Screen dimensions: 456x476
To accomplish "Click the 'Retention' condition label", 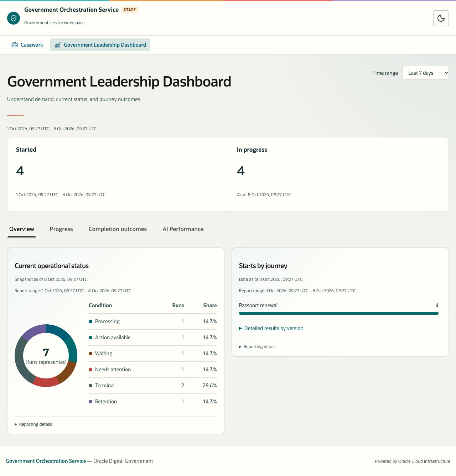I will [x=106, y=402].
